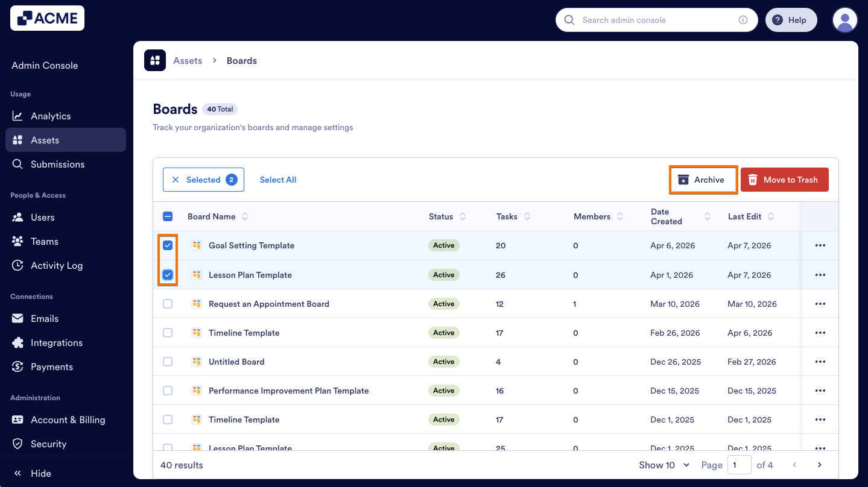
Task: Navigate to the Boards breadcrumb tab
Action: click(x=241, y=60)
